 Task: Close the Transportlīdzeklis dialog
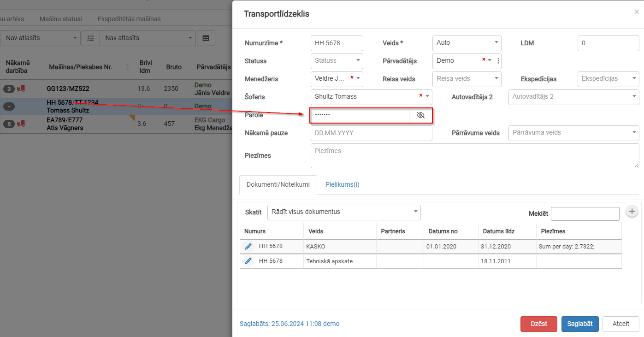[637, 12]
